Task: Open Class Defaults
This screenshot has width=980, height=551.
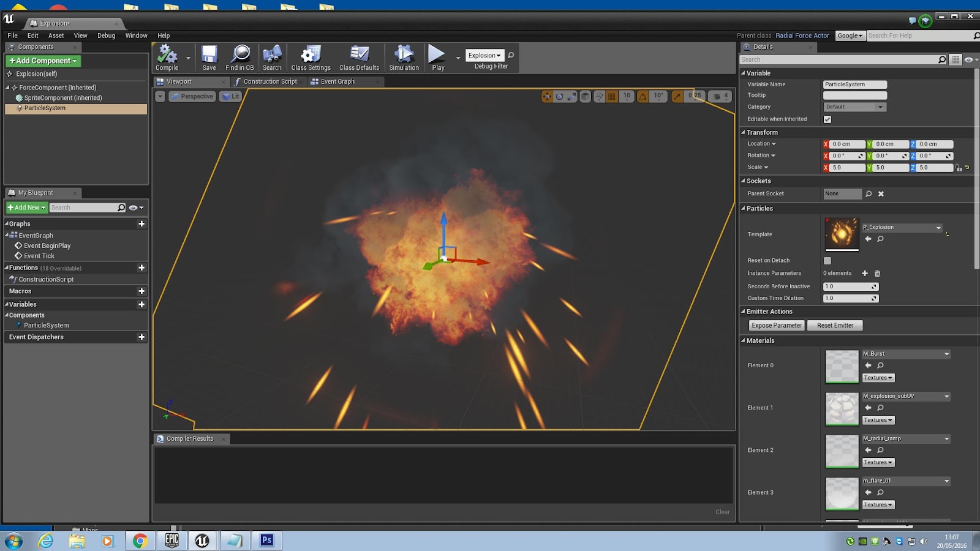Action: (x=359, y=58)
